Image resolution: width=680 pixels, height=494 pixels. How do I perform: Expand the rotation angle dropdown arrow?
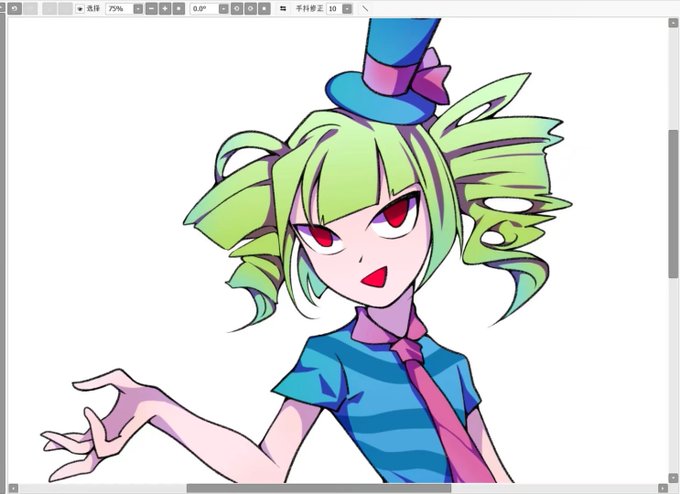point(223,9)
